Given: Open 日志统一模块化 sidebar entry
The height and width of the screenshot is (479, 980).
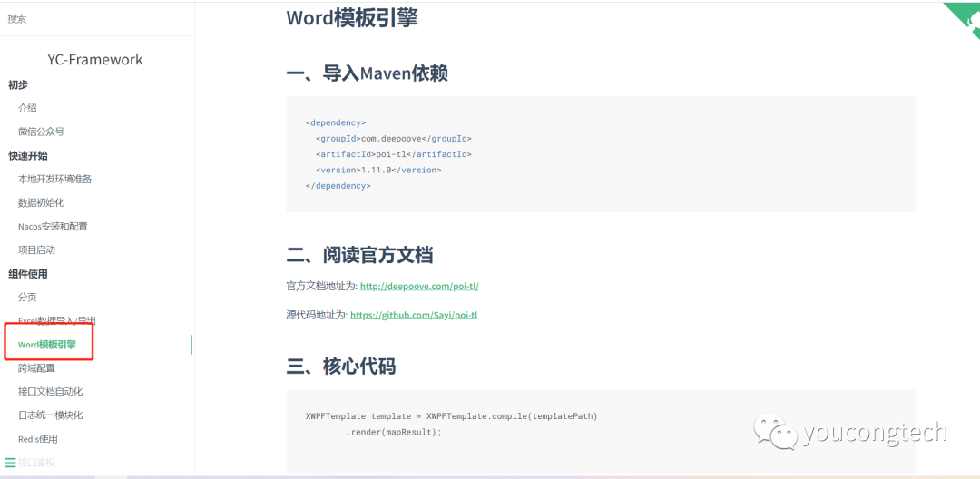Looking at the screenshot, I should point(51,415).
